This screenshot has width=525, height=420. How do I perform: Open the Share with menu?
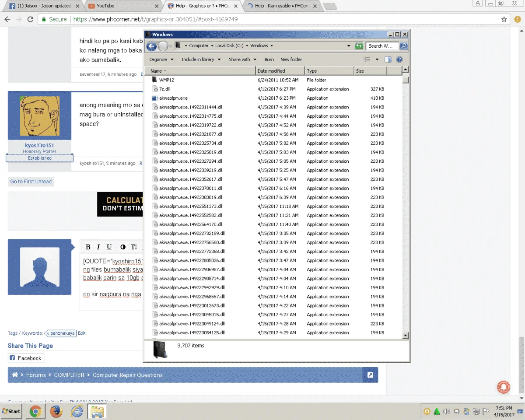(242, 59)
